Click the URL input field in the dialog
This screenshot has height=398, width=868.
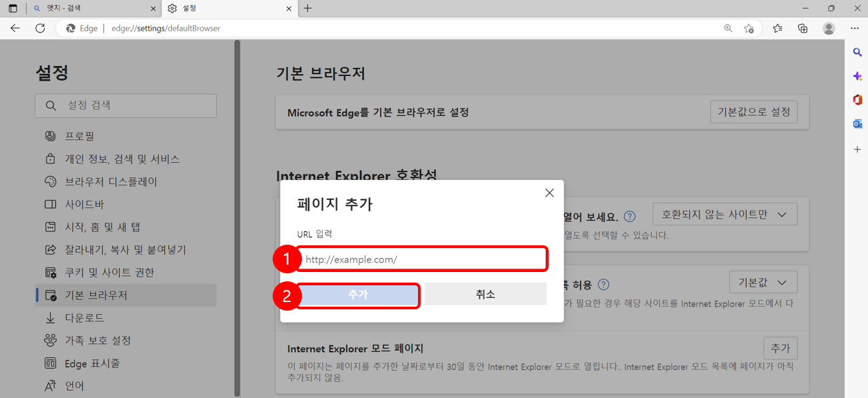pos(422,259)
